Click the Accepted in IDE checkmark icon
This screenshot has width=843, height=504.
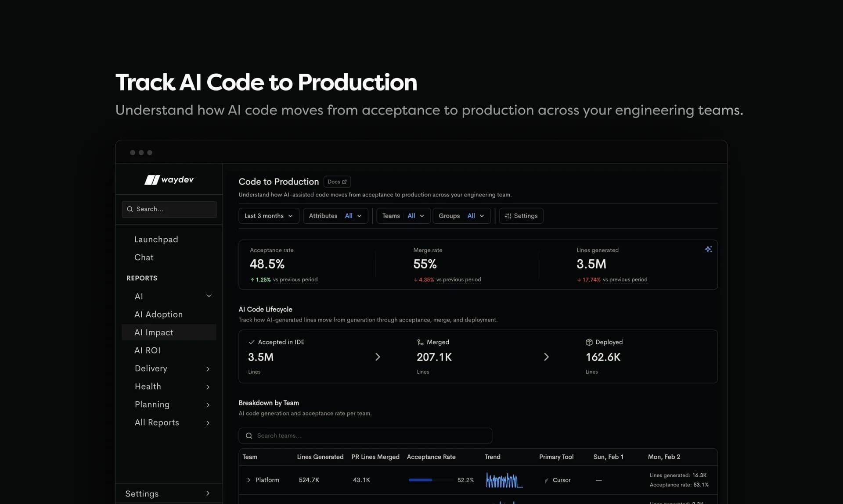tap(252, 342)
